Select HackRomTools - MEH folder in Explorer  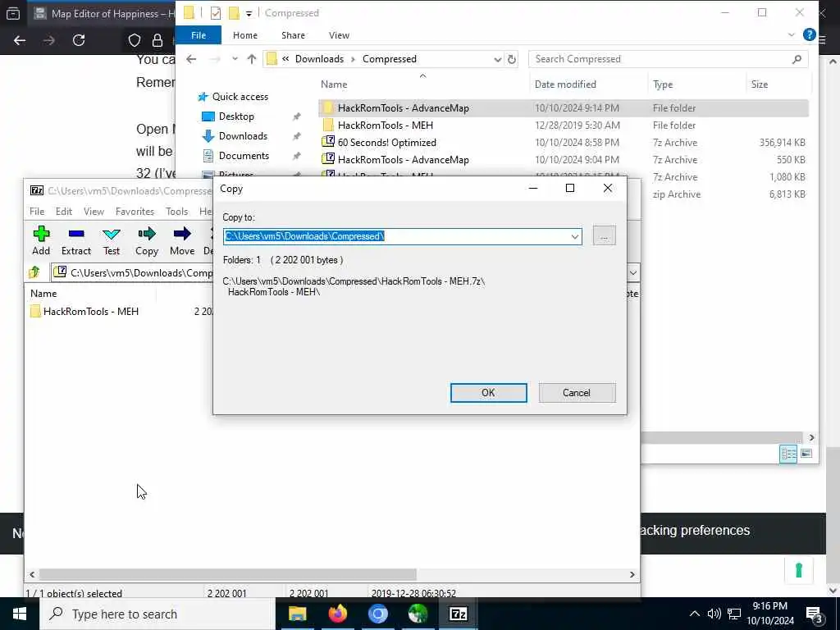coord(386,125)
